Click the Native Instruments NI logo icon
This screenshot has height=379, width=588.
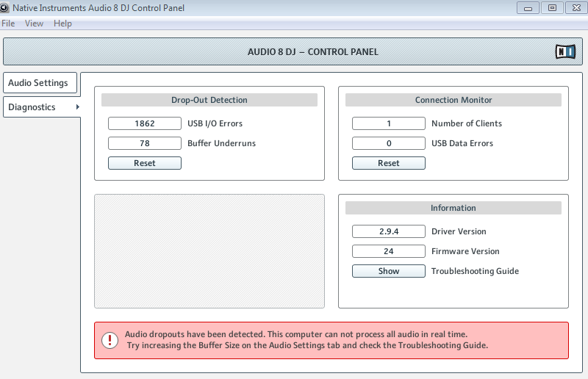(565, 51)
